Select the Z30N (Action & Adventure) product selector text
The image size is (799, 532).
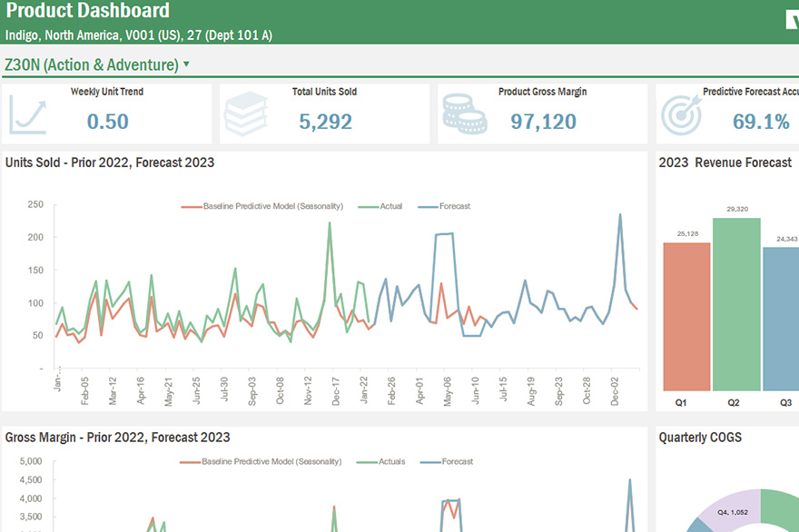(91, 64)
